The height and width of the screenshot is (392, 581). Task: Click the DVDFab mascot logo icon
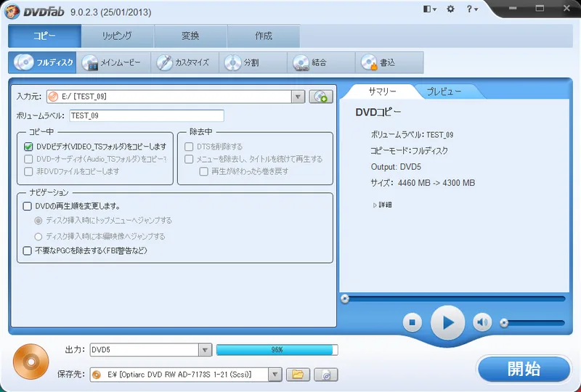click(12, 12)
